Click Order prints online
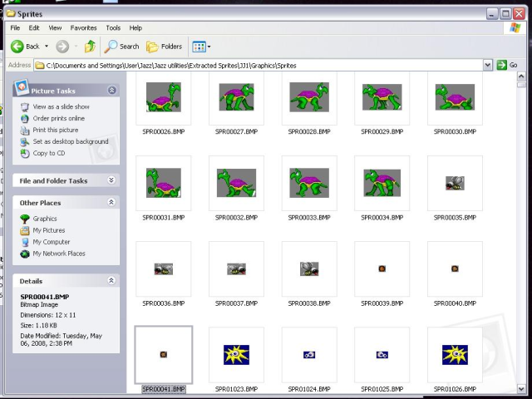The width and height of the screenshot is (532, 399). [59, 118]
